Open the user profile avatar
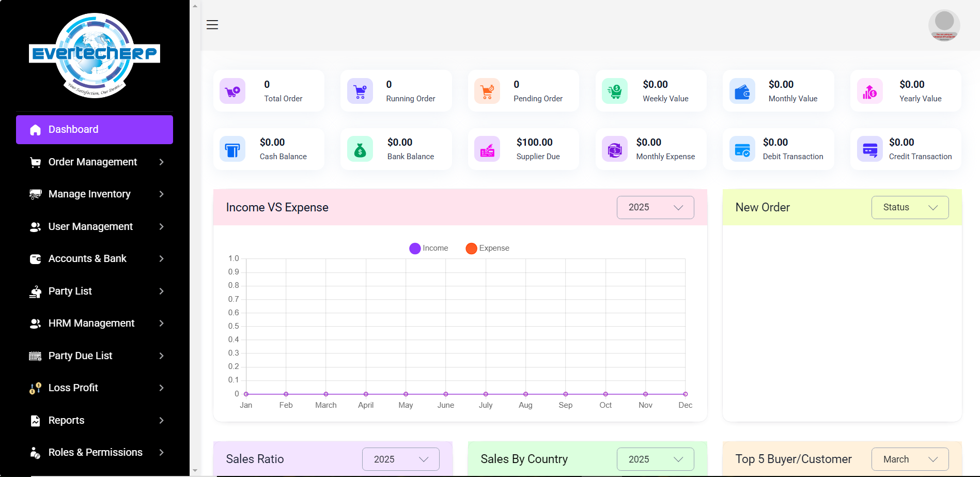Screen dimensions: 980x477 944,25
